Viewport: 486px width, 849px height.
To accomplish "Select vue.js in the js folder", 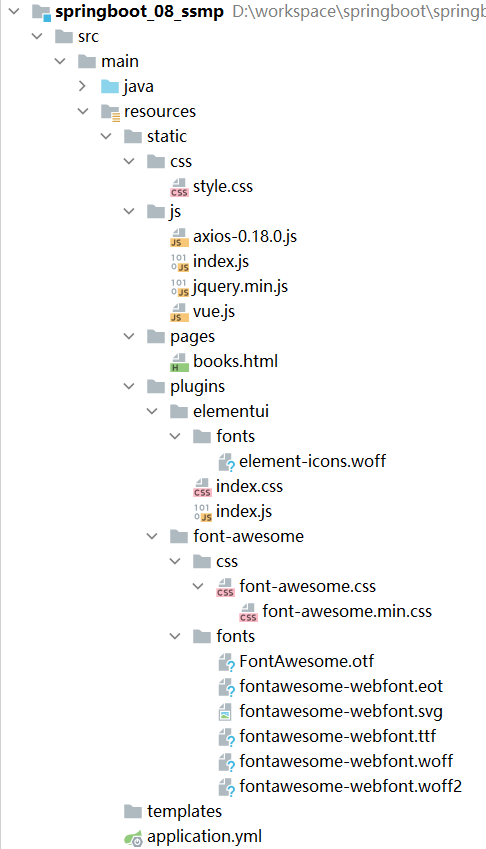I will [214, 312].
